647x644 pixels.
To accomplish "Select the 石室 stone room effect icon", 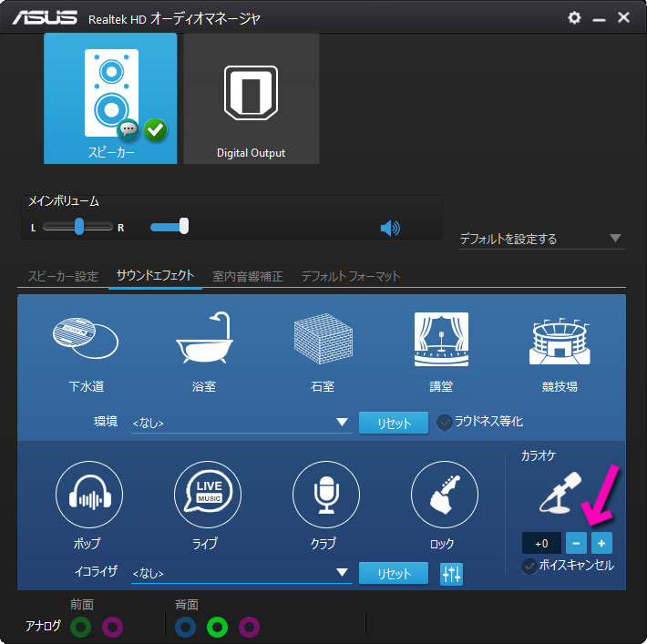I will pyautogui.click(x=323, y=339).
